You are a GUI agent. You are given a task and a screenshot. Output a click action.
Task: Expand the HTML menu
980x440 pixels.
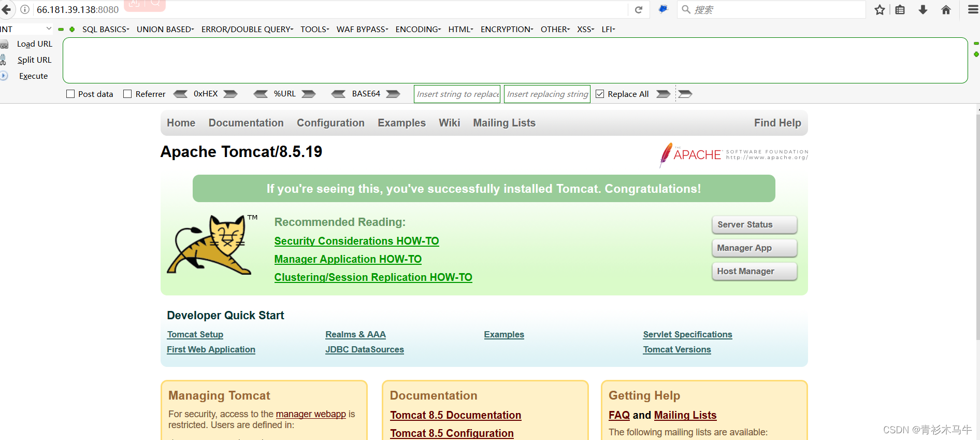pyautogui.click(x=461, y=30)
